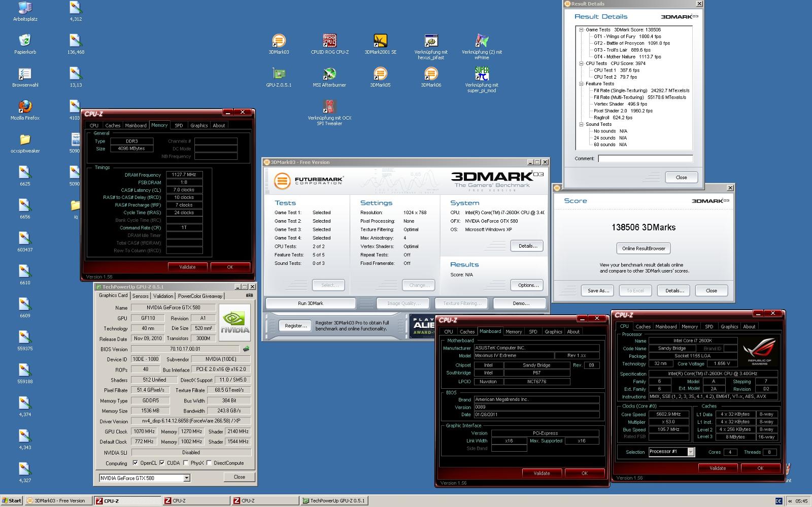
Task: Open the wPrime shortcut icon
Action: pyautogui.click(x=482, y=41)
